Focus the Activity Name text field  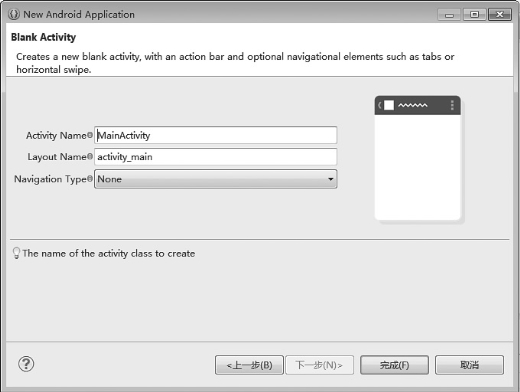[x=216, y=135]
